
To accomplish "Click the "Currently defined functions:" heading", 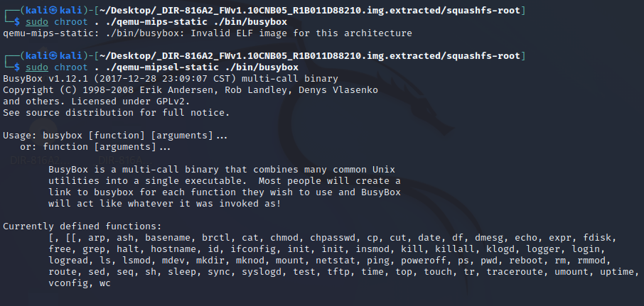I will [82, 226].
